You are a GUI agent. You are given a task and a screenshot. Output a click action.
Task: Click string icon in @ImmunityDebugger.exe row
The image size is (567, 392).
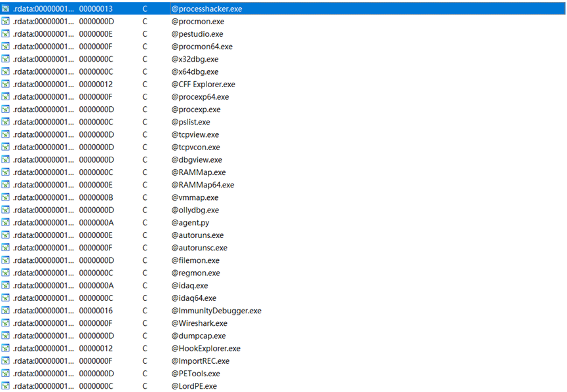5,311
